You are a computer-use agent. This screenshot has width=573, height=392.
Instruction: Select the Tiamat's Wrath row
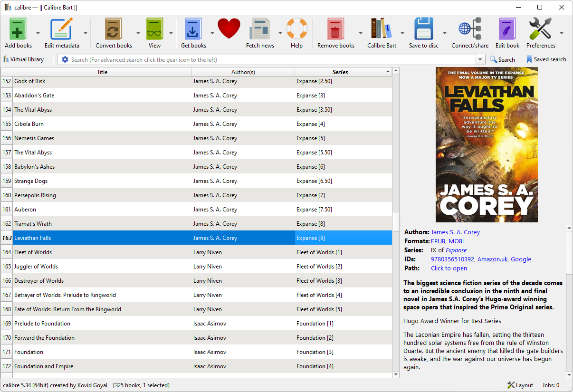[x=197, y=224]
